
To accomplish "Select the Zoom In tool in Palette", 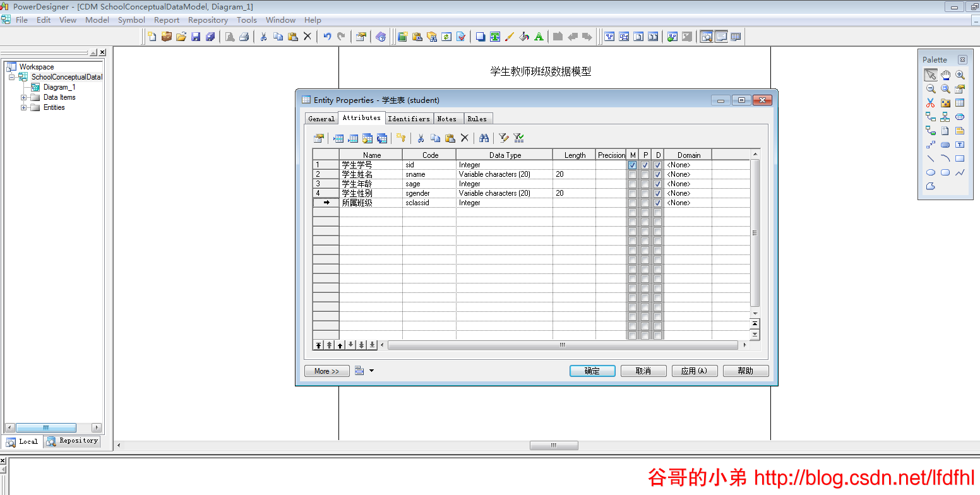I will tap(960, 75).
